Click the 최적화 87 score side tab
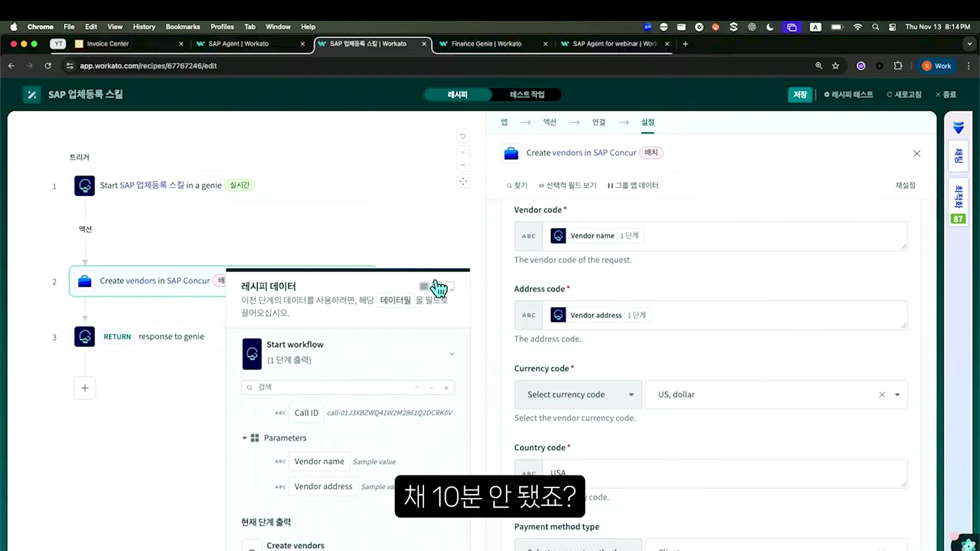The width and height of the screenshot is (980, 551). 958,203
